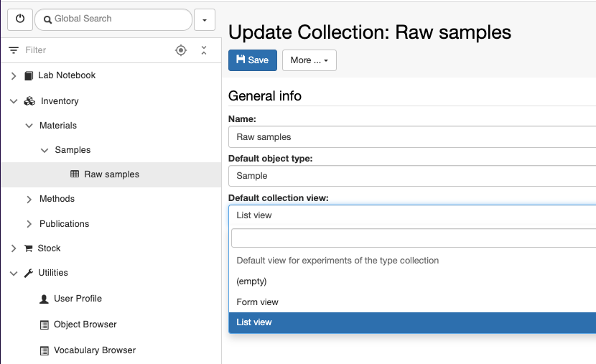Open the Vocabulary Browser entry
The width and height of the screenshot is (596, 364).
(95, 350)
